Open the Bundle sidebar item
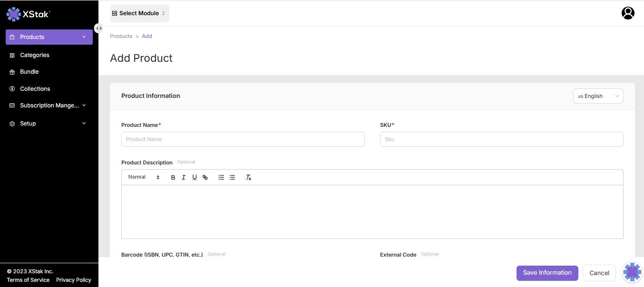The image size is (644, 287). pos(29,72)
